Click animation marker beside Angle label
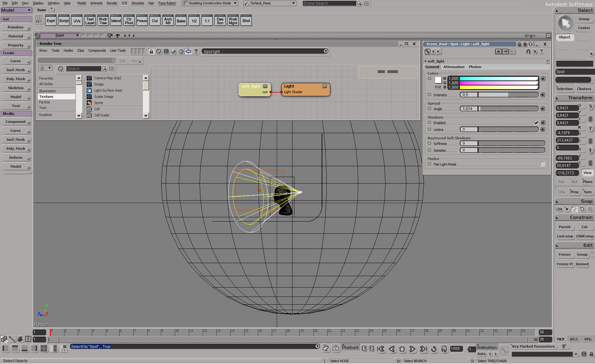595x364 pixels. point(430,109)
